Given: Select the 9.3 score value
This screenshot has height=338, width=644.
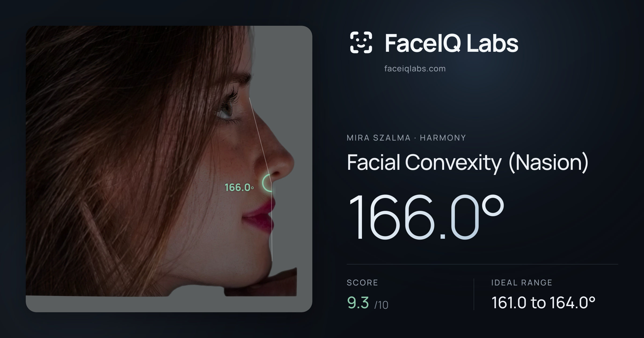Looking at the screenshot, I should click(x=358, y=303).
